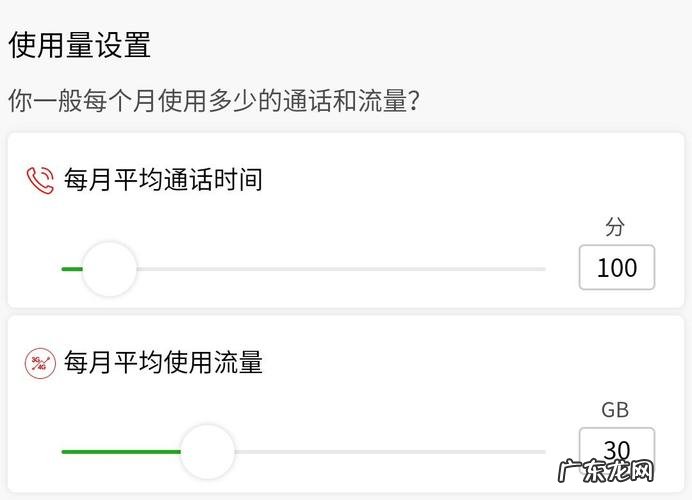Click the green filled part of call slider
The height and width of the screenshot is (500, 692).
click(70, 269)
